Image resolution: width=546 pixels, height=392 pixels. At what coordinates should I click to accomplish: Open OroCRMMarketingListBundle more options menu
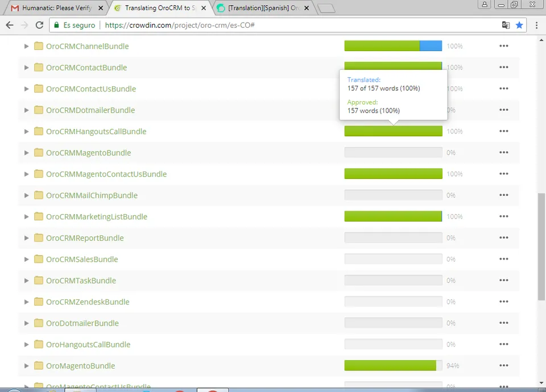(503, 216)
